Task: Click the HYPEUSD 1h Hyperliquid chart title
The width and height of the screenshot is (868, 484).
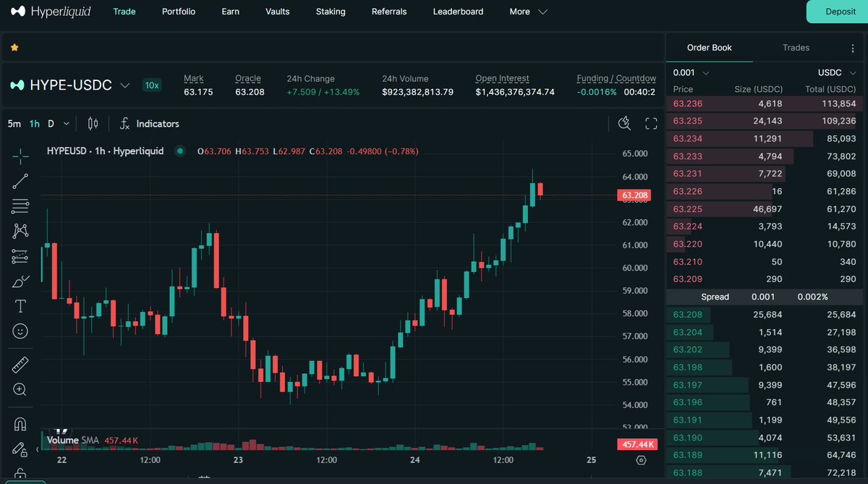Action: click(105, 151)
